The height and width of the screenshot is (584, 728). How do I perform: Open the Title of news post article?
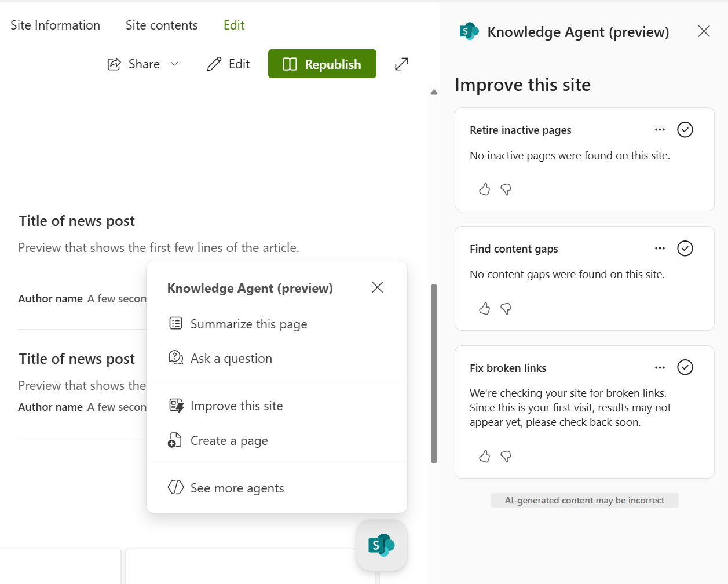76,221
